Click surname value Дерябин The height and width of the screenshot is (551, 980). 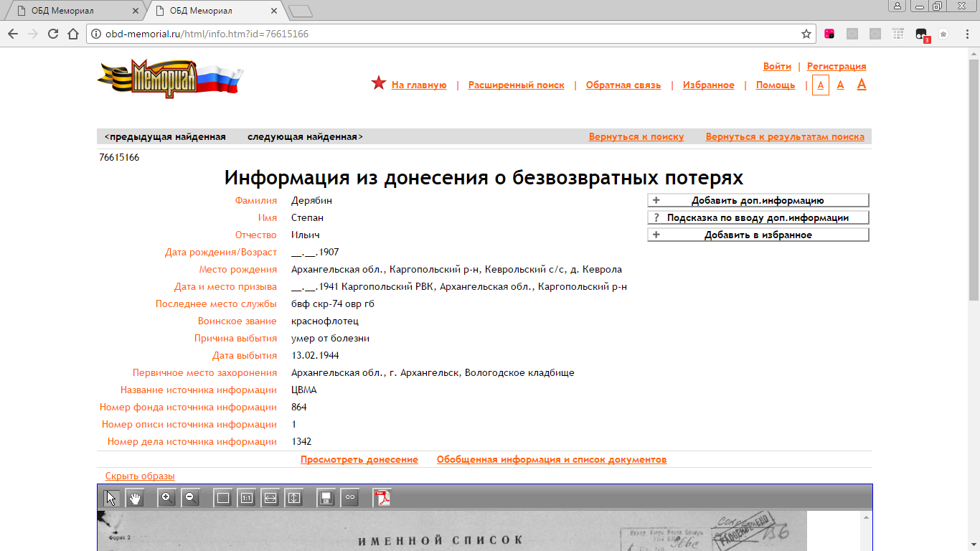[x=312, y=200]
